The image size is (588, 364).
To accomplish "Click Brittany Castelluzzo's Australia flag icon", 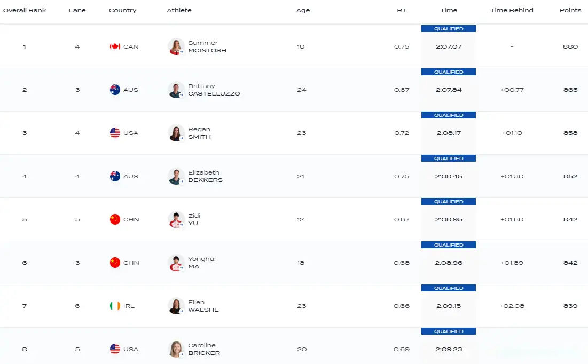I will (115, 90).
